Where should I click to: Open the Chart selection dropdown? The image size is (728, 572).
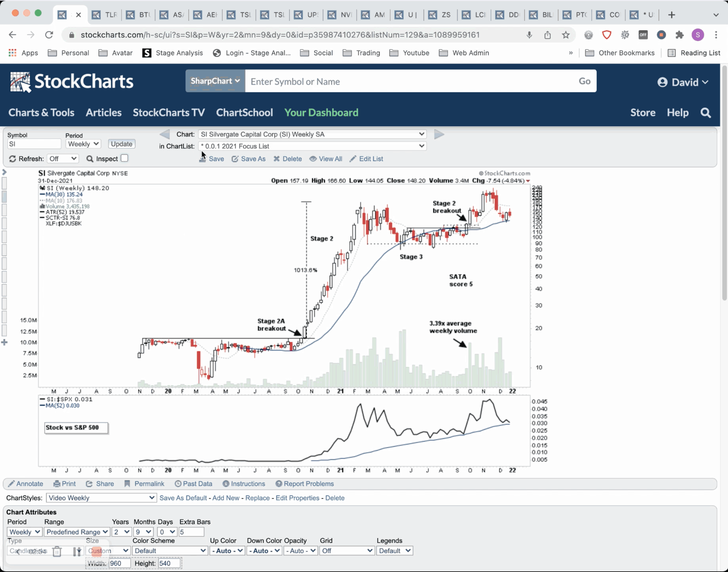tap(312, 134)
